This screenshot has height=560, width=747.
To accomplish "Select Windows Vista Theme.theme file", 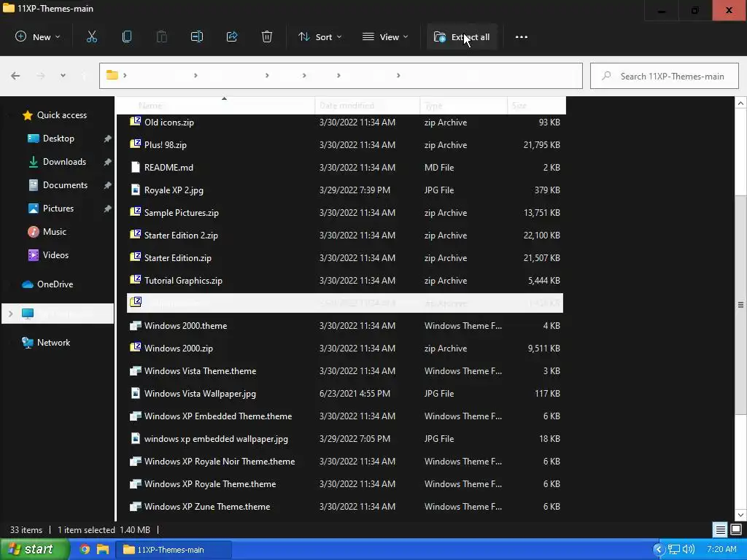I will tap(345, 371).
